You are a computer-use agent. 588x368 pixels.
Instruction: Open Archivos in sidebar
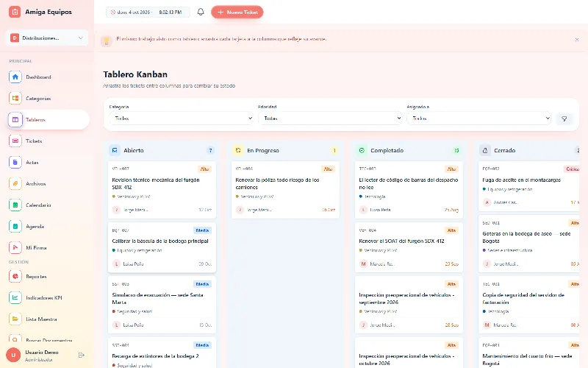click(48, 183)
